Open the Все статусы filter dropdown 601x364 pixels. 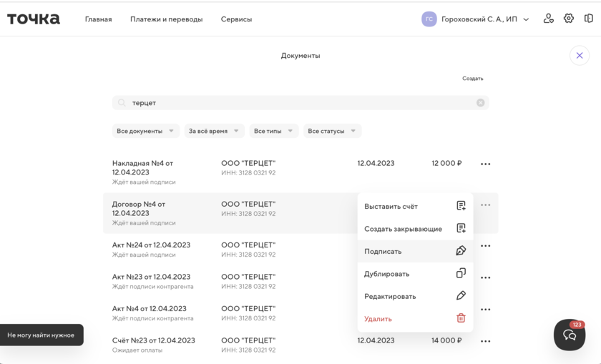point(332,131)
